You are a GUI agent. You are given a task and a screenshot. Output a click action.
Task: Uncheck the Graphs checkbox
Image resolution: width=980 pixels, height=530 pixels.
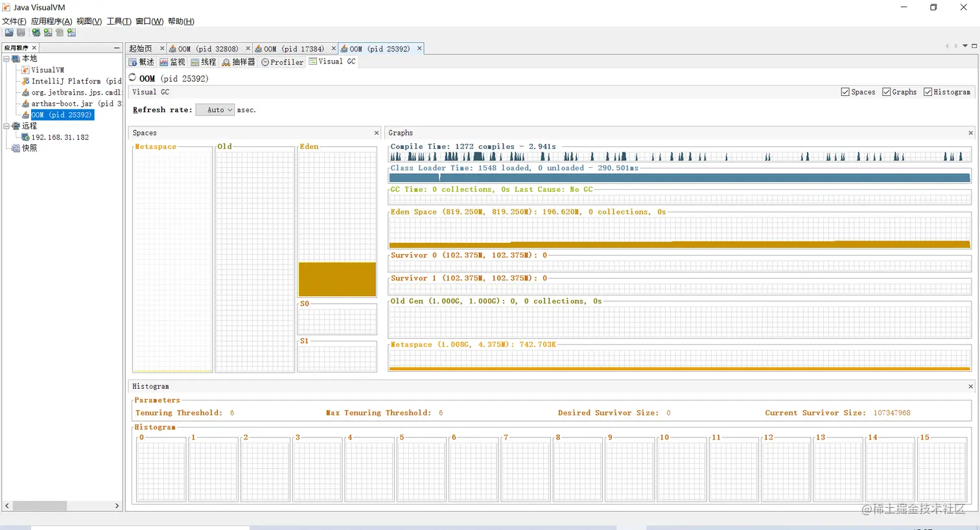pos(887,92)
